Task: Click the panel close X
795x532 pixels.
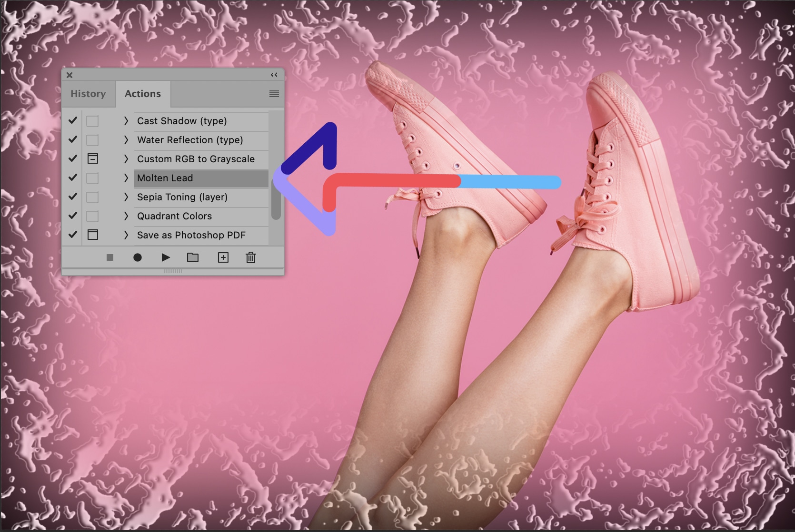Action: 70,75
